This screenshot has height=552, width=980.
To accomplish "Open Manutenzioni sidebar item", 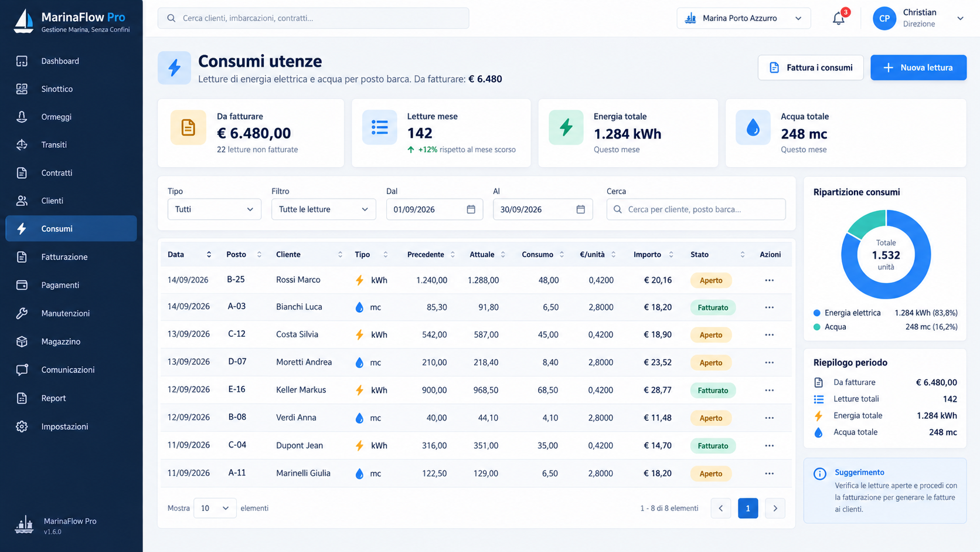I will pos(71,313).
